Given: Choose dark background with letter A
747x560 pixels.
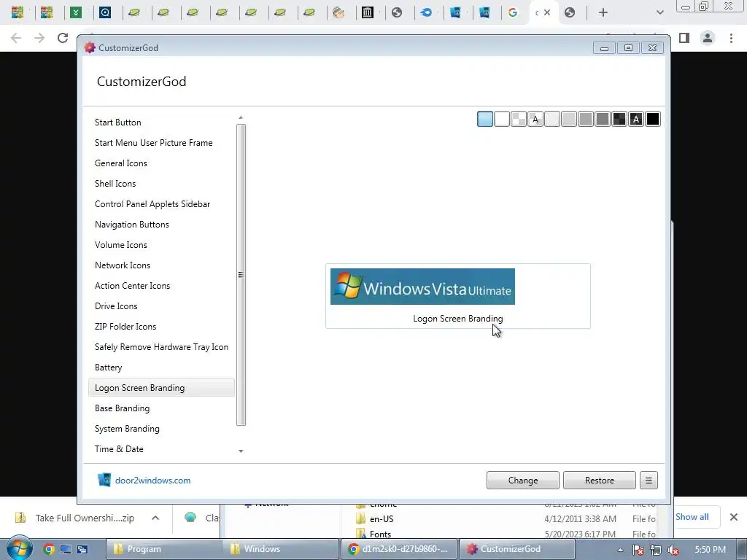Looking at the screenshot, I should [636, 119].
